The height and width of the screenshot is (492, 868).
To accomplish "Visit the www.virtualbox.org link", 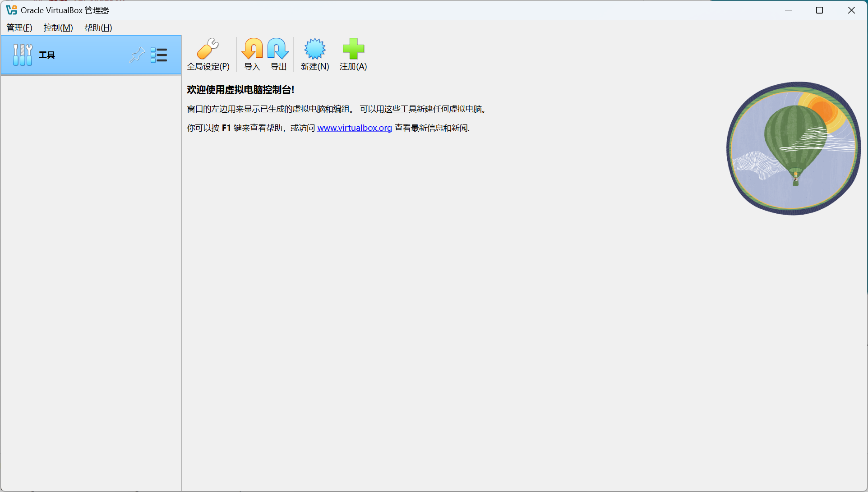I will (x=354, y=128).
